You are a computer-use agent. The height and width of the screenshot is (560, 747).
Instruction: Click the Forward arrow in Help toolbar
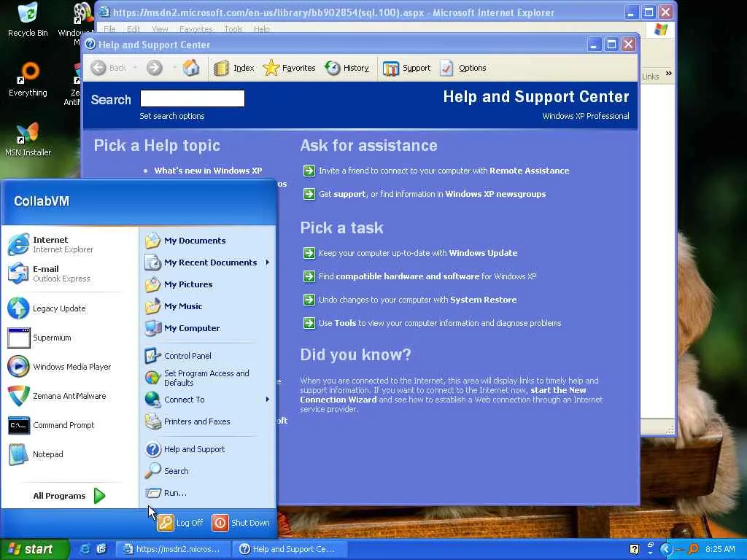click(x=155, y=68)
